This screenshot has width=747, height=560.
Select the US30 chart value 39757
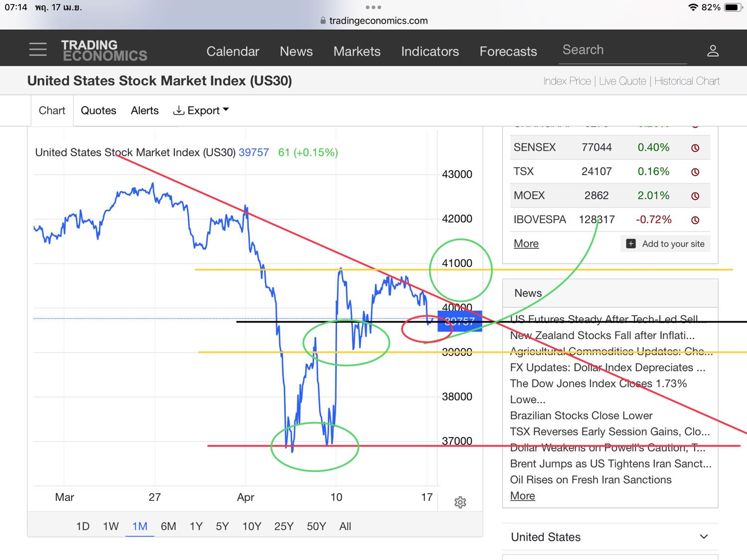[253, 152]
